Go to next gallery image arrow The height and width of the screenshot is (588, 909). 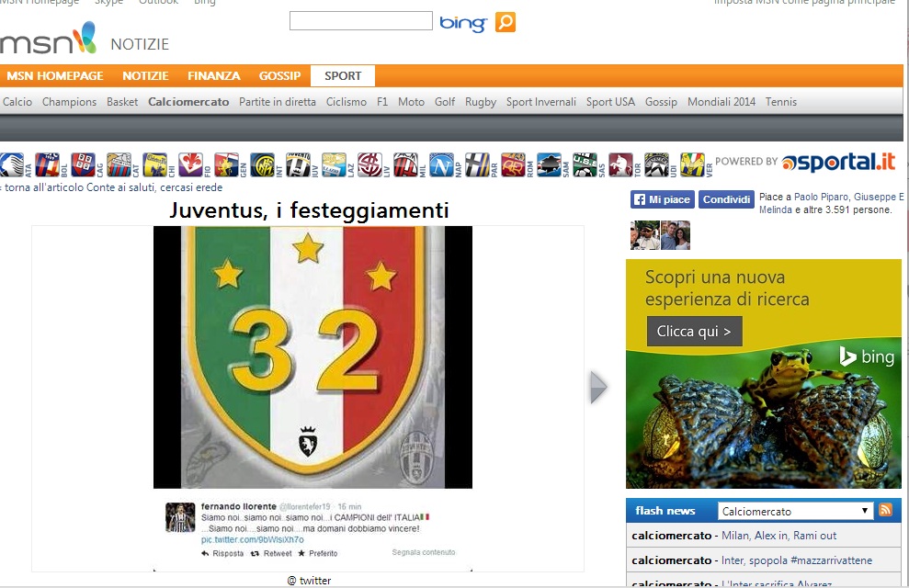point(598,387)
